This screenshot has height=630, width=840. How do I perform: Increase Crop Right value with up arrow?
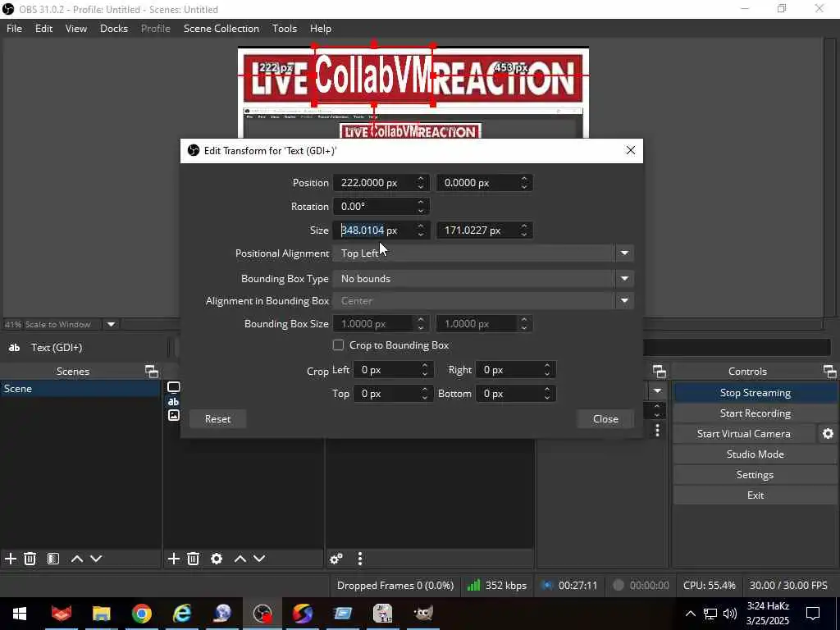(x=547, y=365)
